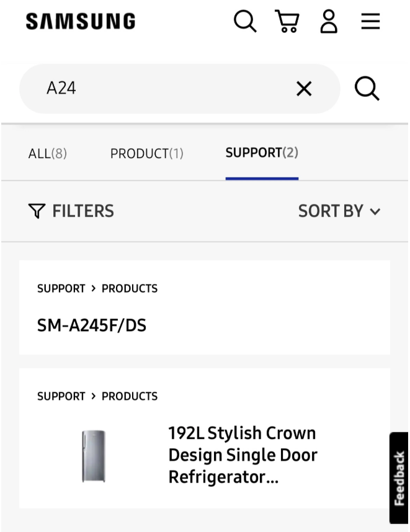The height and width of the screenshot is (532, 410).
Task: Clear the A24 search text
Action: (x=304, y=89)
